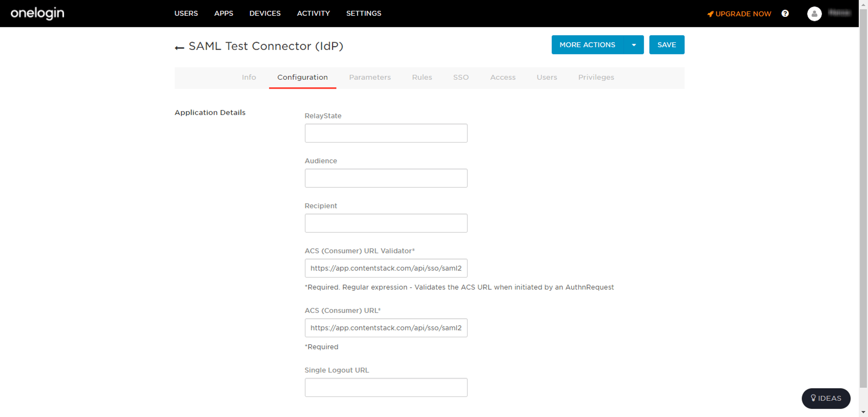This screenshot has height=417, width=868.
Task: Open the Settings menu
Action: click(363, 14)
